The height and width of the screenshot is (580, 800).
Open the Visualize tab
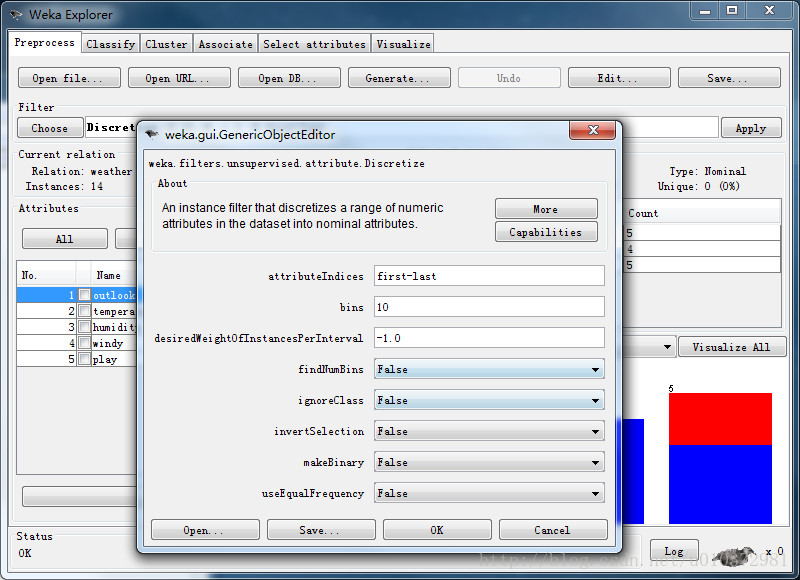click(403, 44)
